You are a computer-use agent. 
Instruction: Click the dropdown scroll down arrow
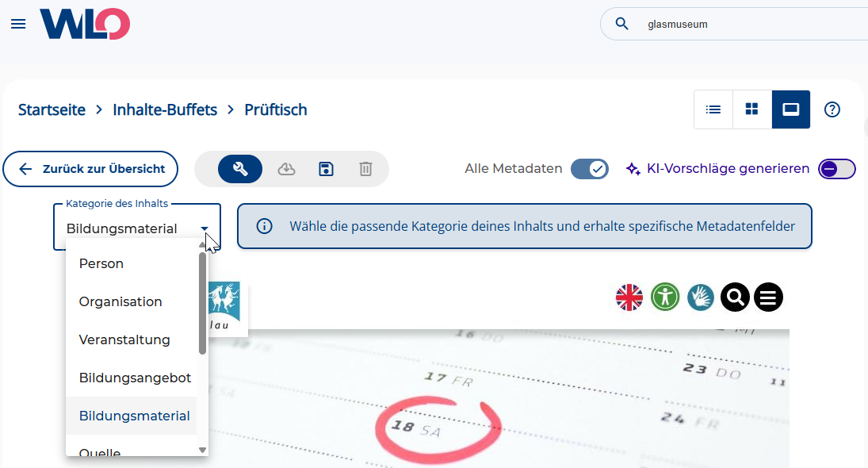point(203,451)
